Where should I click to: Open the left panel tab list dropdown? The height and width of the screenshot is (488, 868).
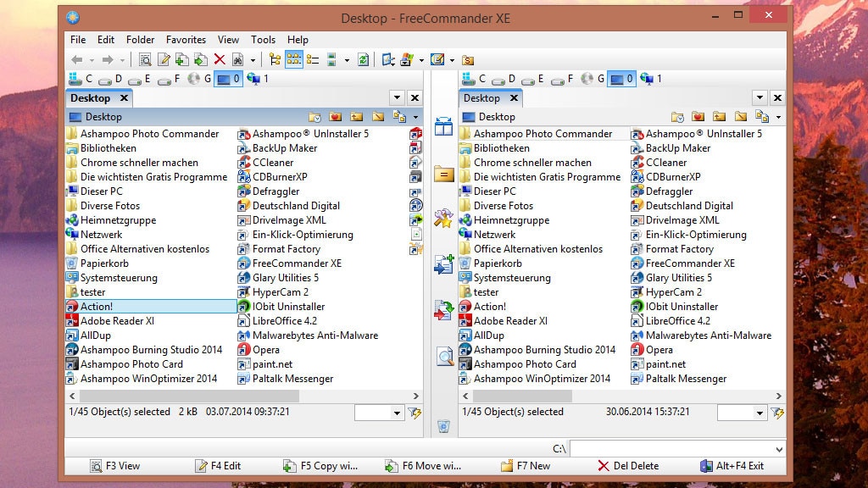click(x=397, y=98)
